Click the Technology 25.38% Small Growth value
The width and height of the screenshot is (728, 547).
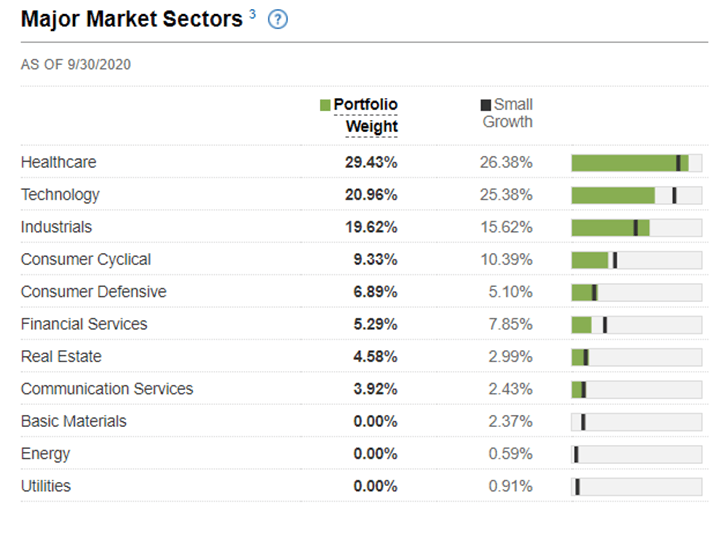[x=506, y=195]
